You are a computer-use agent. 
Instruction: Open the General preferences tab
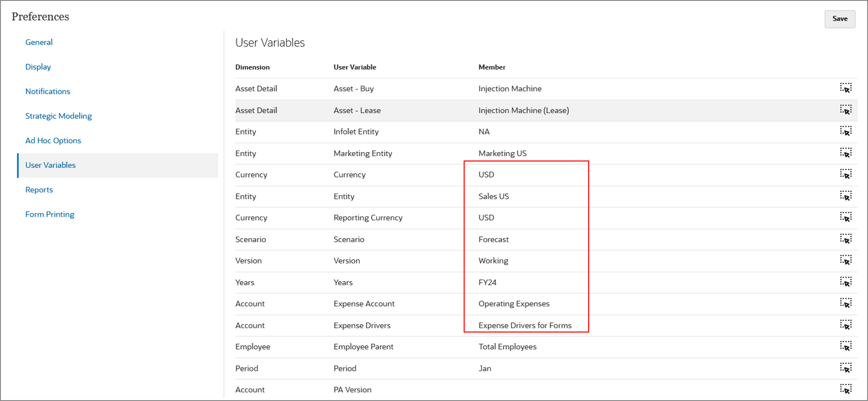pyautogui.click(x=39, y=42)
